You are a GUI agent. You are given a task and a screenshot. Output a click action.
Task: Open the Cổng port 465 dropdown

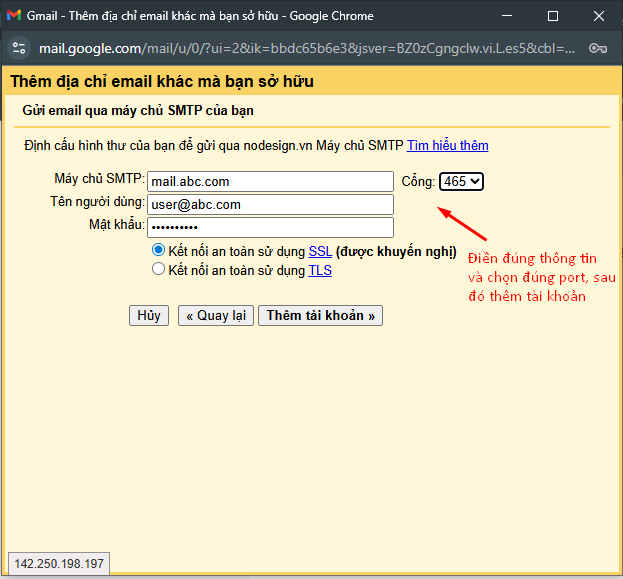point(461,181)
